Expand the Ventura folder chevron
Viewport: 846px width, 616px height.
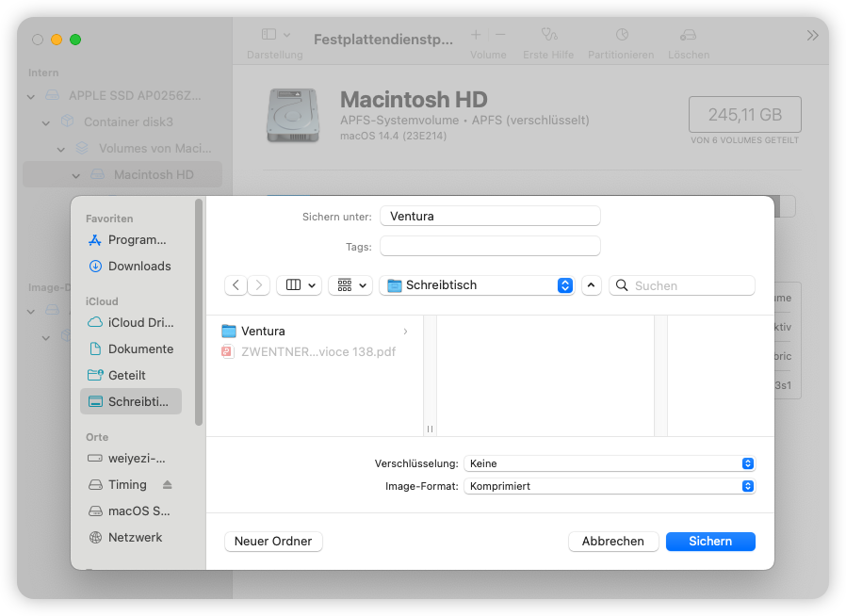[x=405, y=332]
